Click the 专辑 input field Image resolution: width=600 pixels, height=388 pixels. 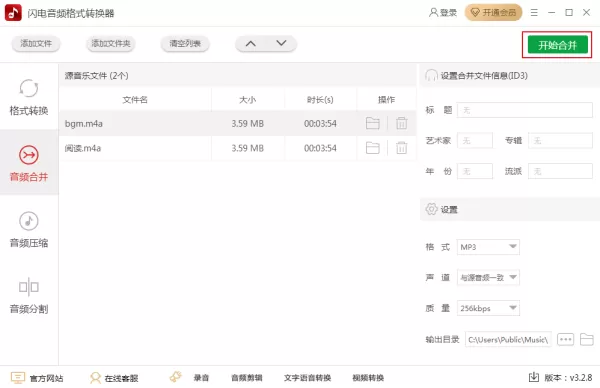560,140
